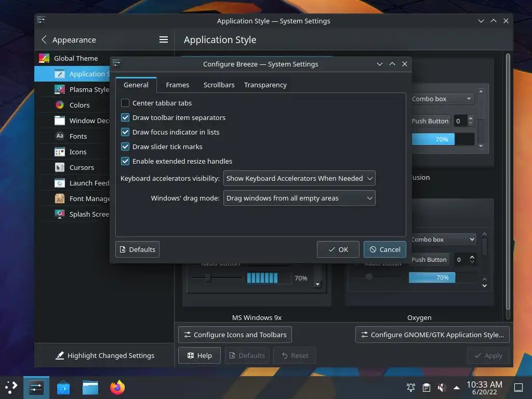532x399 pixels.
Task: Open the Fusion preview Combo box
Action: tap(443, 99)
